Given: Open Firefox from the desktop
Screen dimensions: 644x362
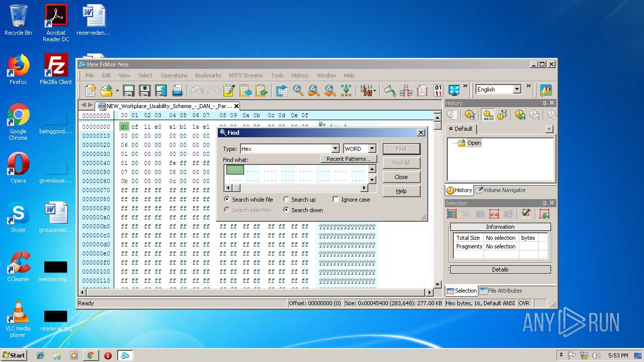Looking at the screenshot, I should click(x=18, y=69).
